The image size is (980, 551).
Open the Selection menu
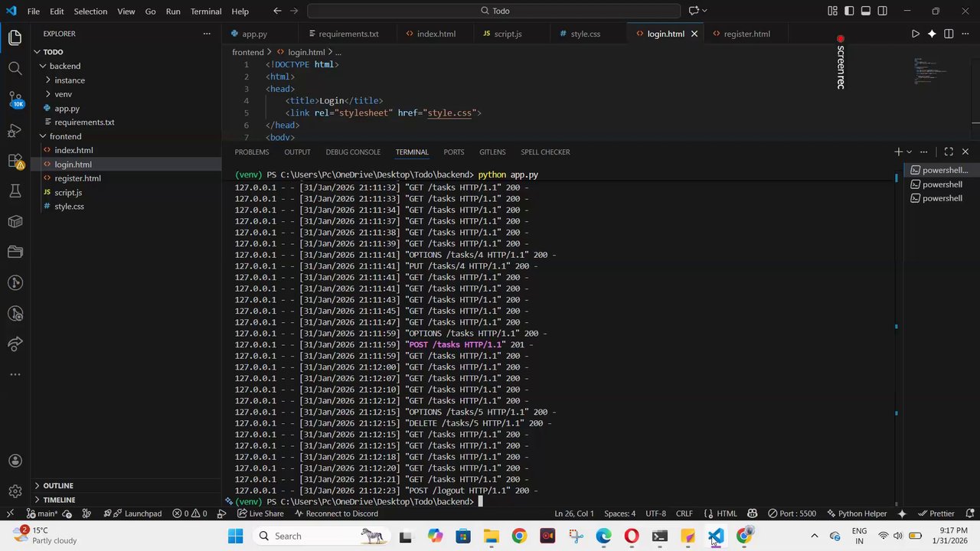(90, 11)
